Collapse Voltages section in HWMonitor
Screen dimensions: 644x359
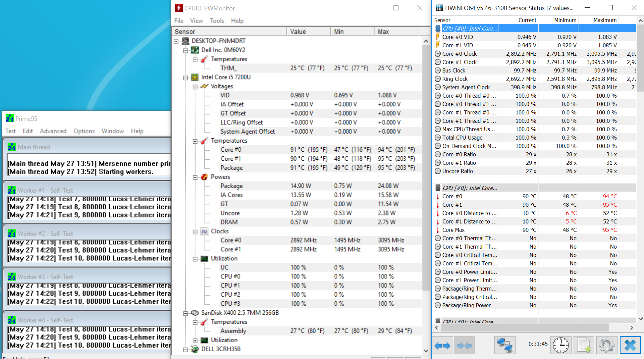(x=195, y=87)
